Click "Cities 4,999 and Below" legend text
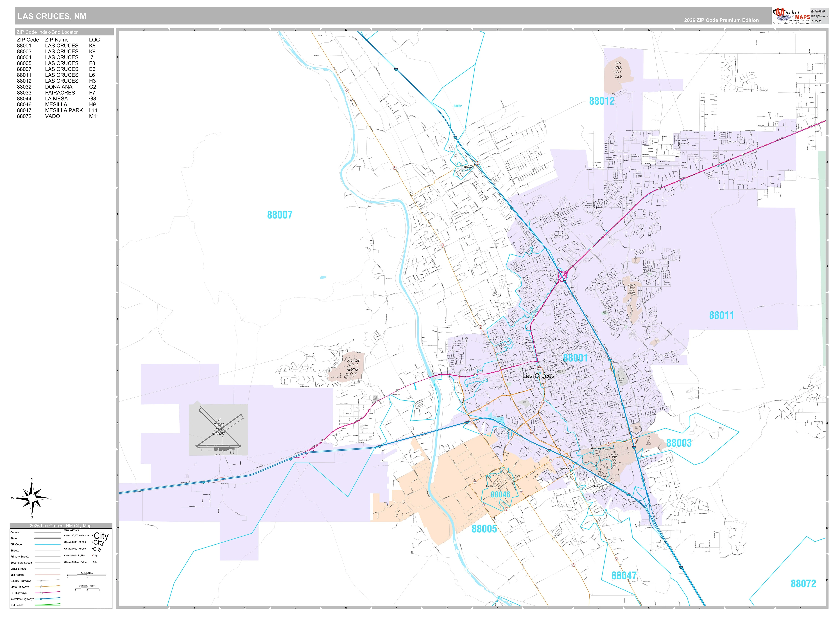 tap(75, 562)
